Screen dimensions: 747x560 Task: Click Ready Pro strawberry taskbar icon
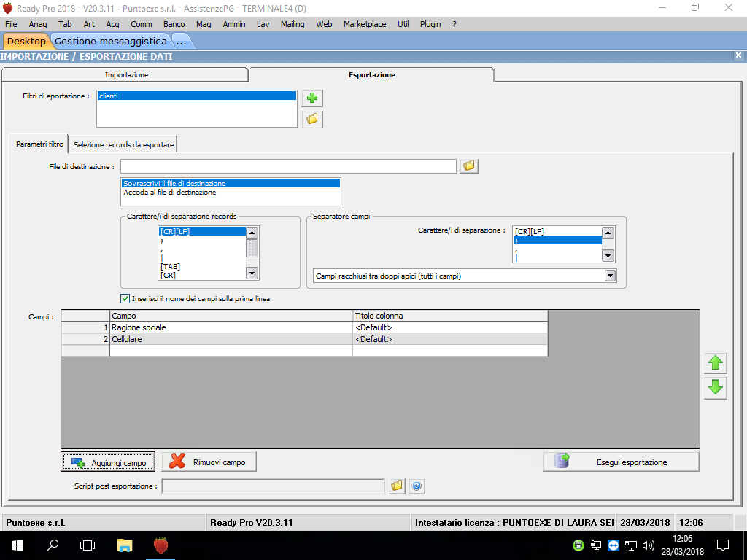tap(160, 545)
